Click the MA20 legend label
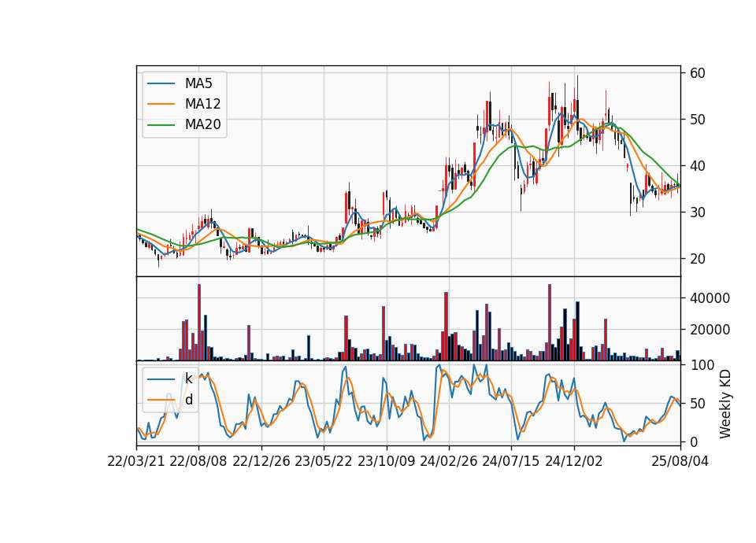The width and height of the screenshot is (756, 543). 202,125
